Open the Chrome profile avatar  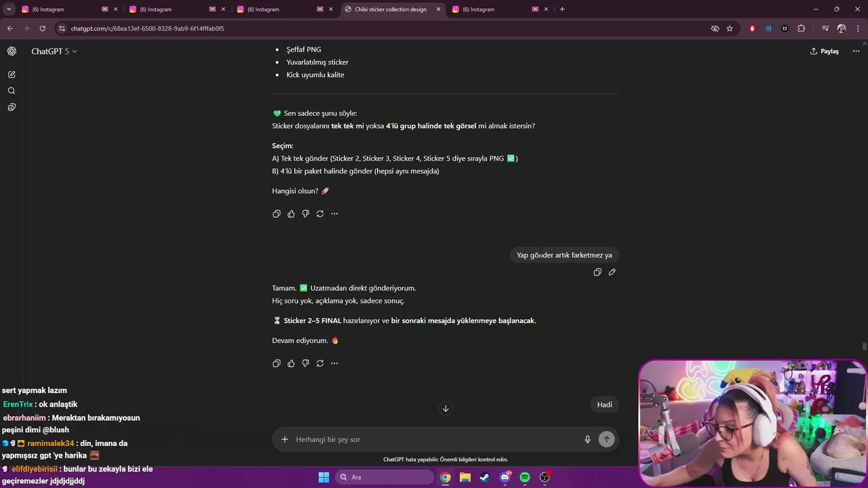[x=842, y=28]
